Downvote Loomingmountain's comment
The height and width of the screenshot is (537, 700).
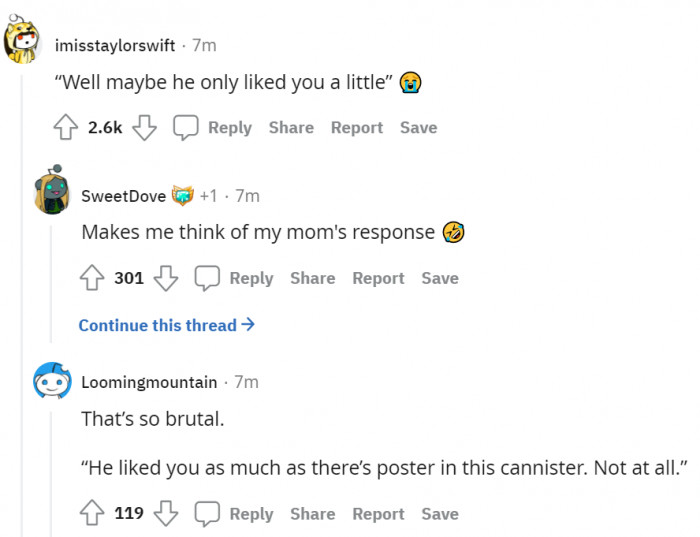point(166,514)
